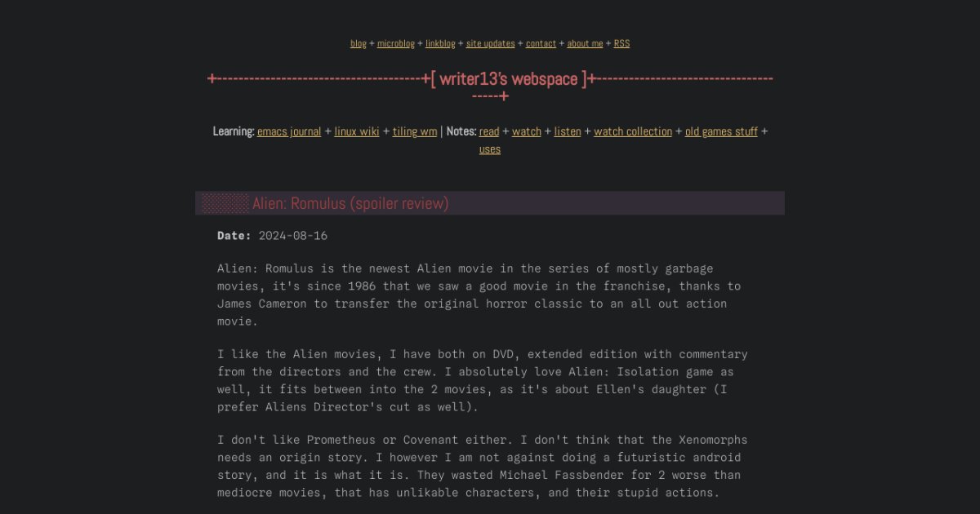Click the post date 2024-08-16
This screenshot has width=980, height=514.
pos(292,236)
